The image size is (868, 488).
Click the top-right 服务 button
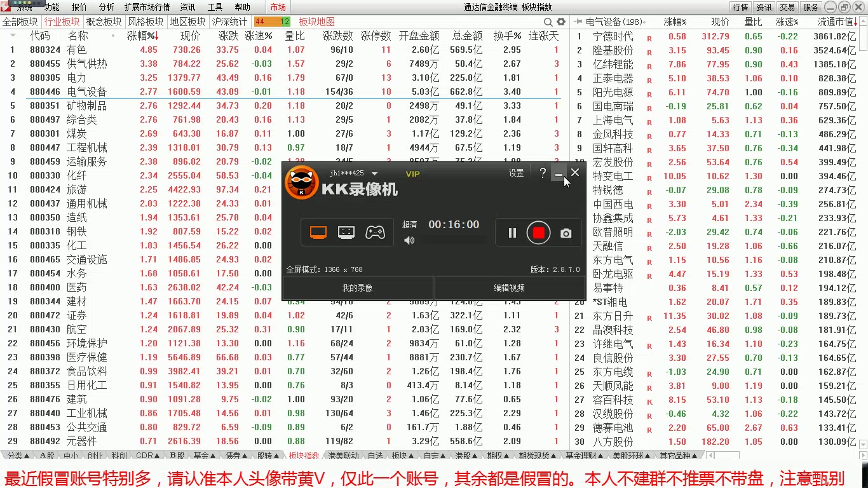[x=811, y=7]
